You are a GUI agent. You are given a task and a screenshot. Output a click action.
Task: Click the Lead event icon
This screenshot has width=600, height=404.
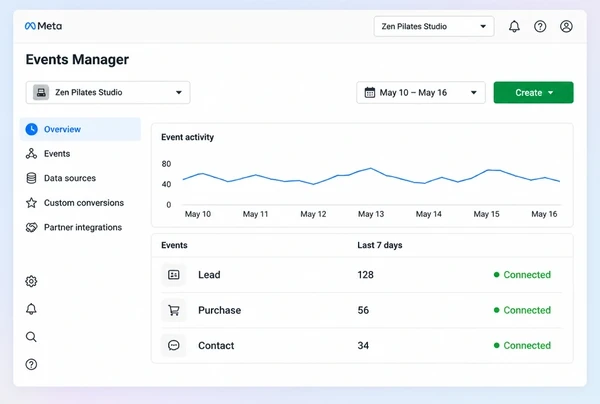[x=174, y=275]
